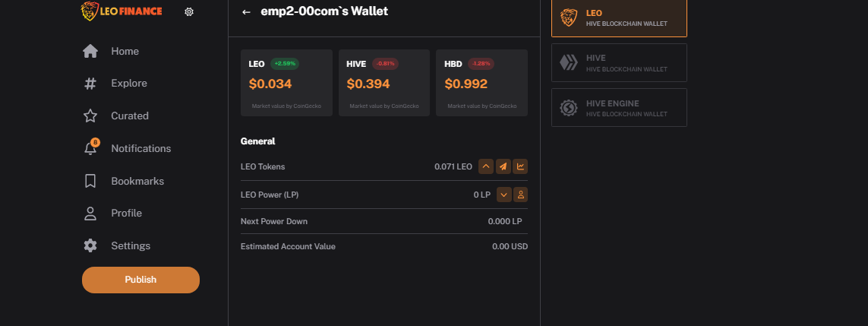
Task: Open the Home menu item
Action: pos(125,51)
